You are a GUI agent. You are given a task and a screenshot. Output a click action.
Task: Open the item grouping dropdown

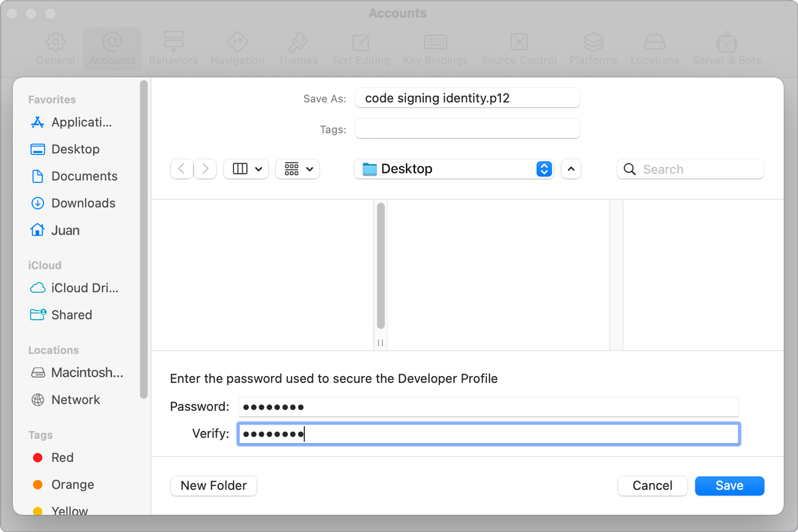pyautogui.click(x=297, y=169)
